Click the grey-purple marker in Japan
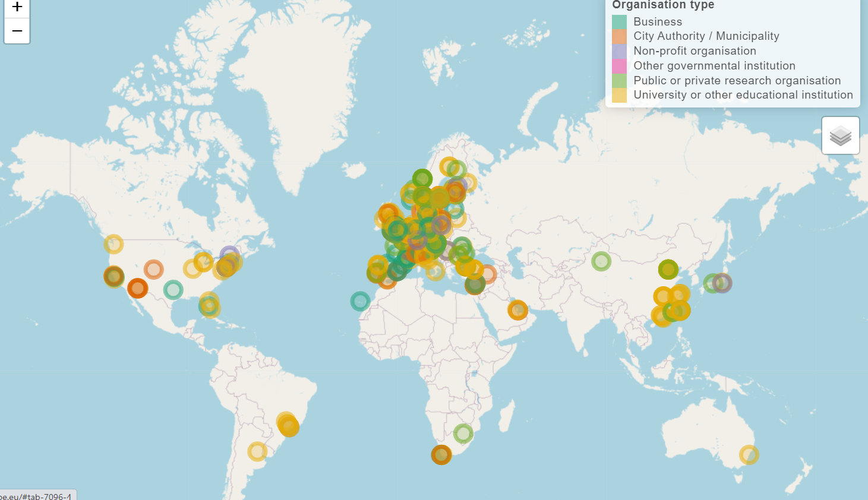 (722, 283)
